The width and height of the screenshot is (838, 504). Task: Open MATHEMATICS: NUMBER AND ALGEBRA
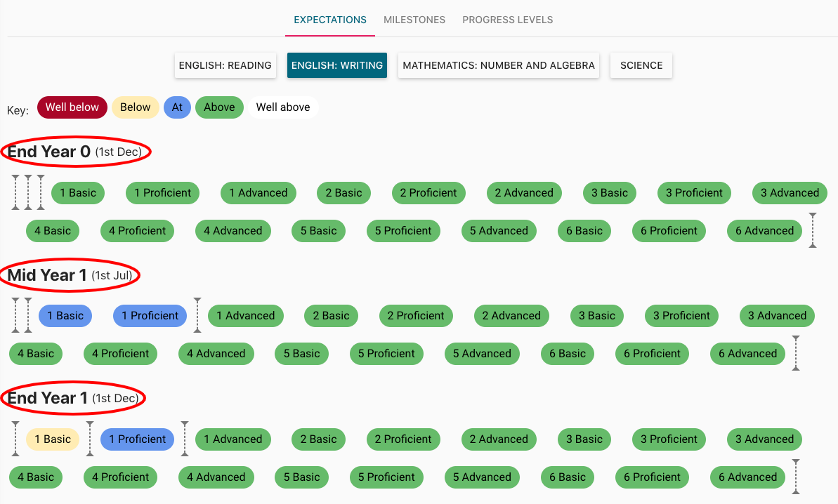click(x=498, y=65)
